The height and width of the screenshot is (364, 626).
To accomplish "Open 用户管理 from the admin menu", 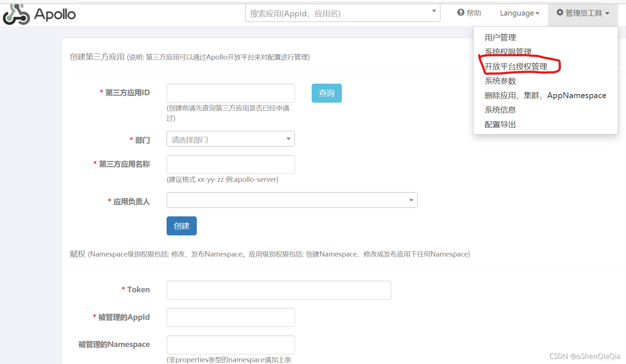I will pos(500,37).
